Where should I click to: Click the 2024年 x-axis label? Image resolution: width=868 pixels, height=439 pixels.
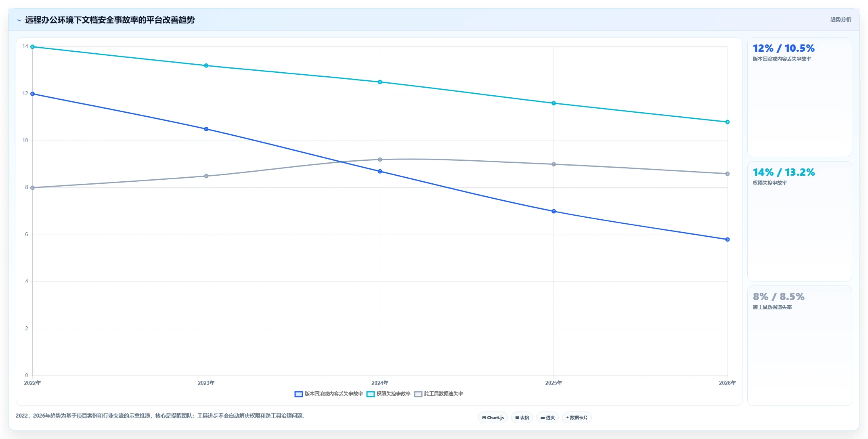(x=380, y=383)
